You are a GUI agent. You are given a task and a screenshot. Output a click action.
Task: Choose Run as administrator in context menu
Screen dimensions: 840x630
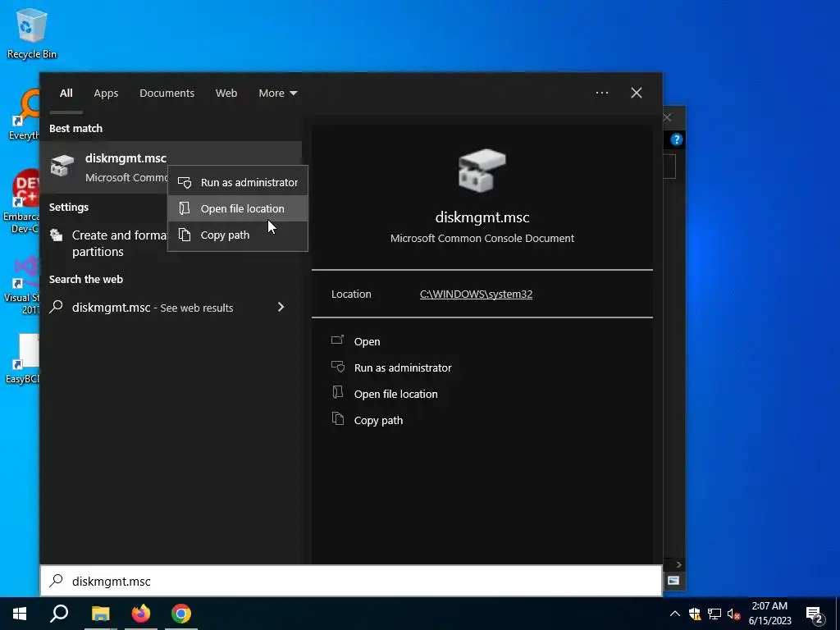[x=238, y=183]
